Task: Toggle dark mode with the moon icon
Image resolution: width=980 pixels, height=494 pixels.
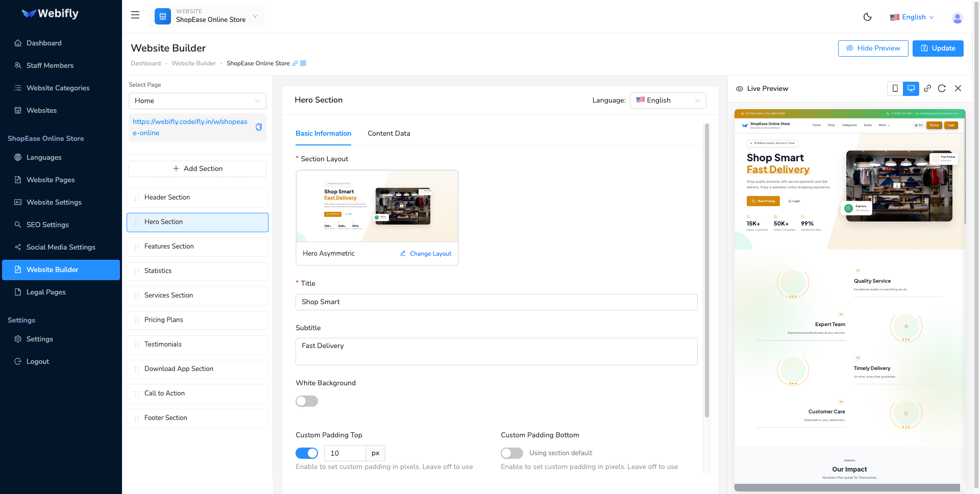Action: point(868,17)
